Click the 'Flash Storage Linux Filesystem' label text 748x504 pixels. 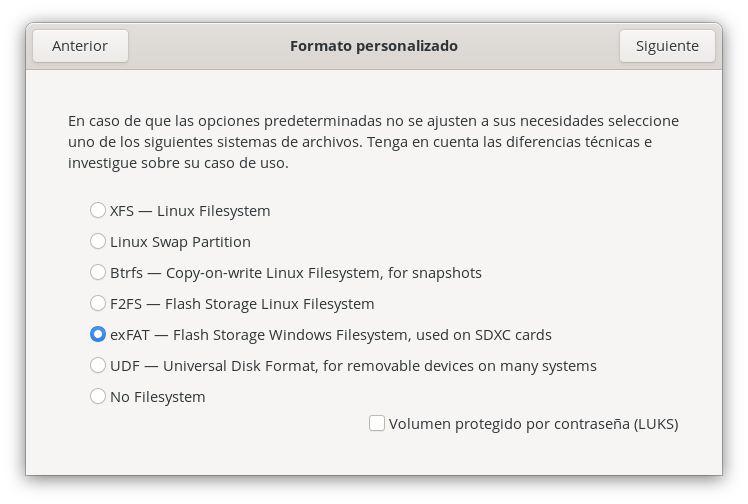tap(270, 304)
